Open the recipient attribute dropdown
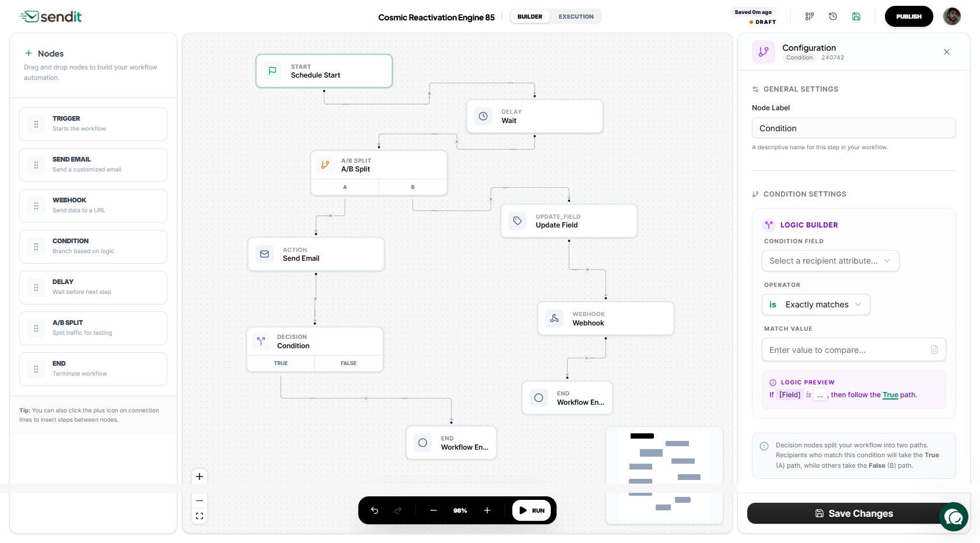The image size is (980, 543). pyautogui.click(x=830, y=261)
